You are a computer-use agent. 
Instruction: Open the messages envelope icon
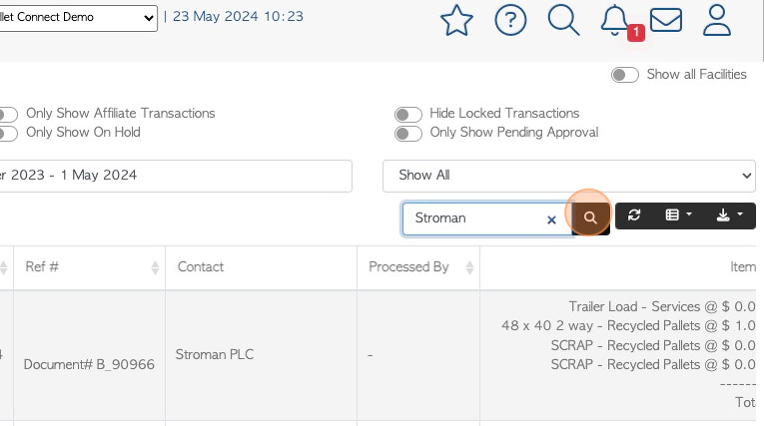tap(666, 20)
